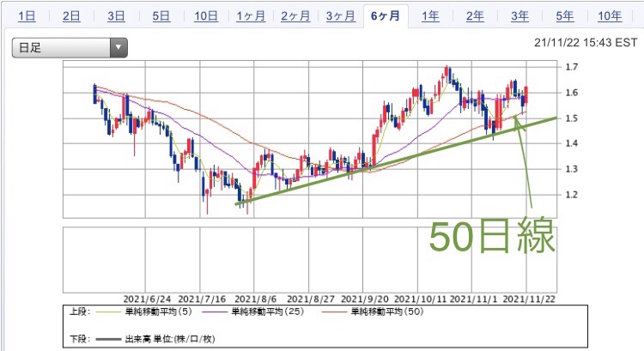Click the 1.2 price axis label

[571, 195]
